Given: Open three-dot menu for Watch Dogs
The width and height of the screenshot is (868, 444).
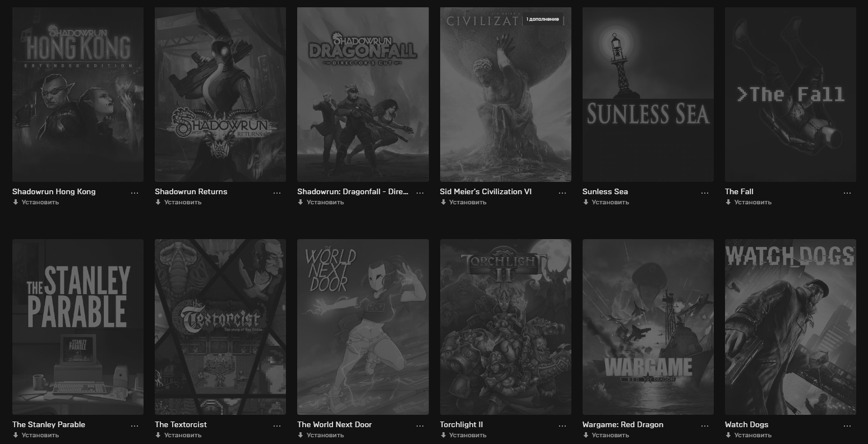Looking at the screenshot, I should point(847,425).
